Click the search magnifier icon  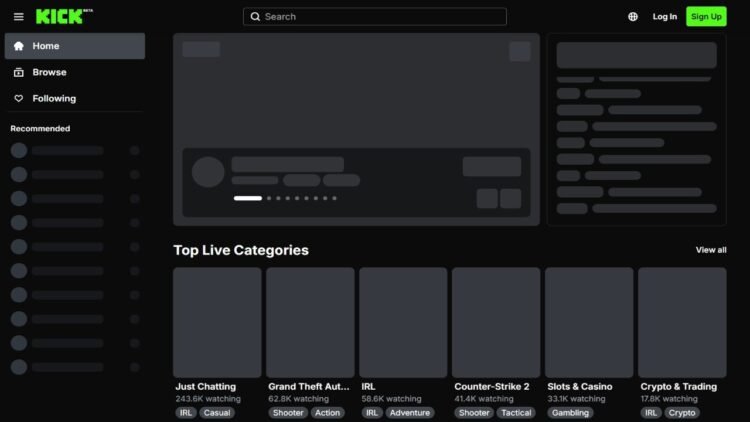(255, 17)
